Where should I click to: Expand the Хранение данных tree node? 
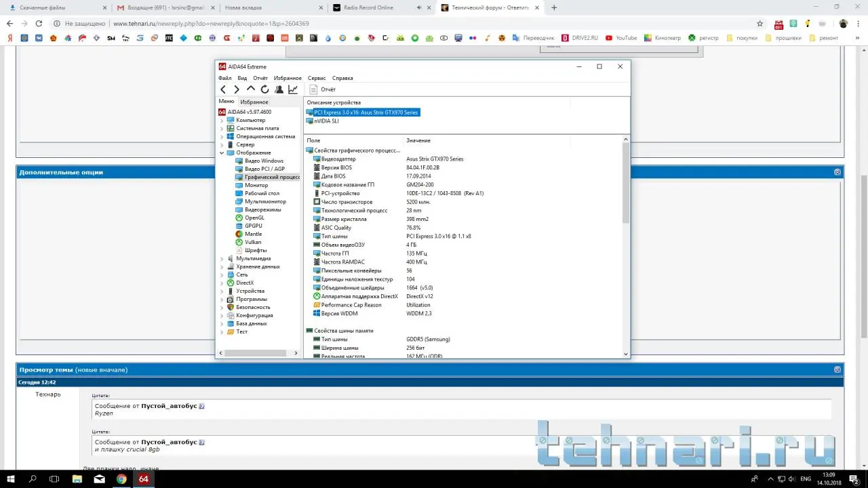tap(222, 267)
